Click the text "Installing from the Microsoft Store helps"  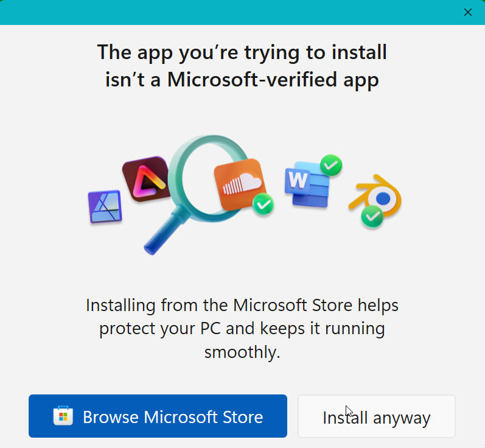point(242,306)
